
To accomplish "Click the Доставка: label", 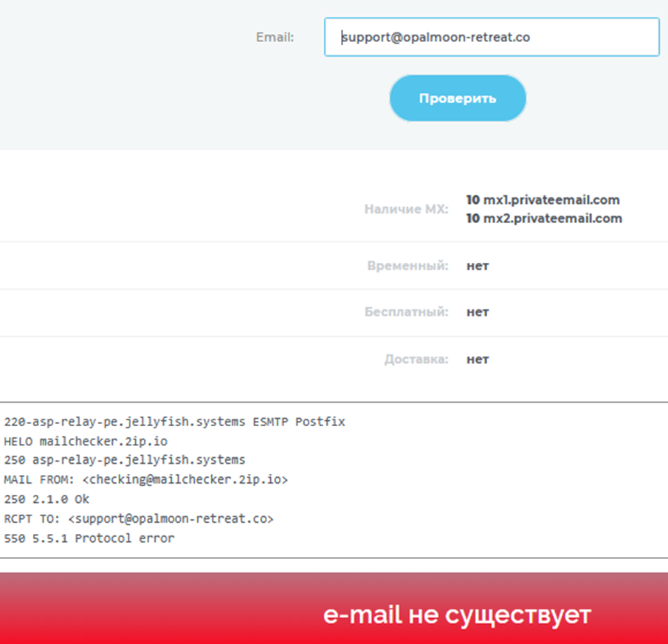I will (416, 359).
